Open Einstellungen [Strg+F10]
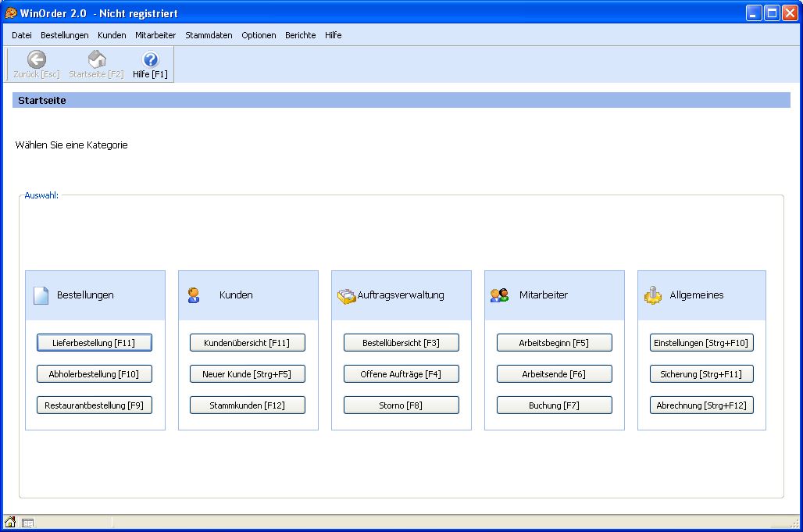 click(701, 342)
